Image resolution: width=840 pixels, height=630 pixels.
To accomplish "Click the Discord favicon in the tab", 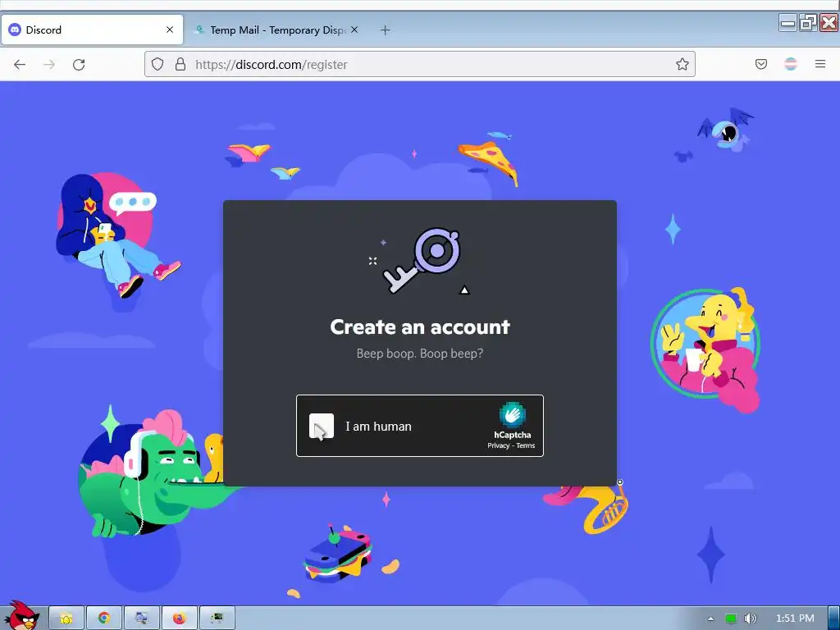I will (x=15, y=30).
